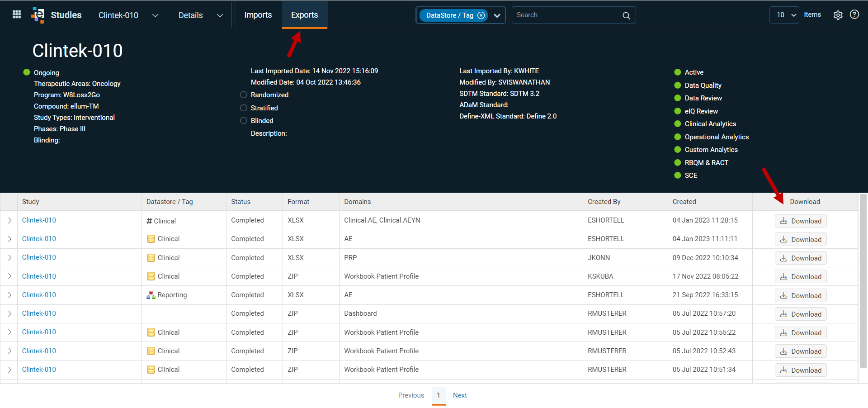
Task: Download the PRP export
Action: tap(801, 258)
